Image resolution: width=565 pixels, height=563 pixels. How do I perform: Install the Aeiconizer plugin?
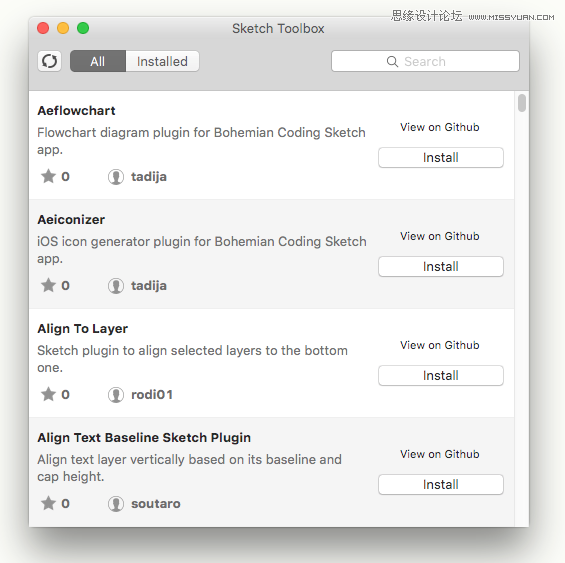pyautogui.click(x=441, y=266)
